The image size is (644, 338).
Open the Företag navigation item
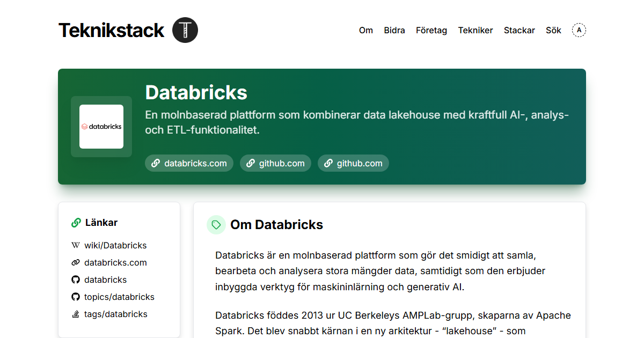click(x=431, y=30)
